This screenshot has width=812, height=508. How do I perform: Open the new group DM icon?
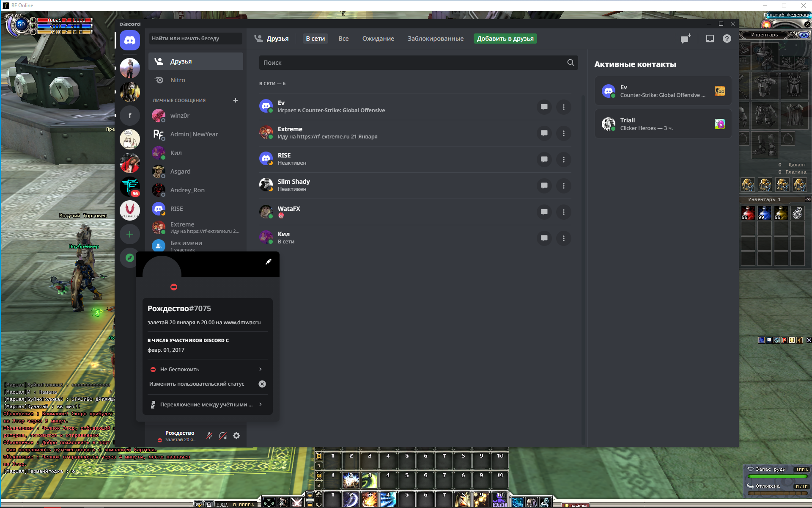(686, 39)
